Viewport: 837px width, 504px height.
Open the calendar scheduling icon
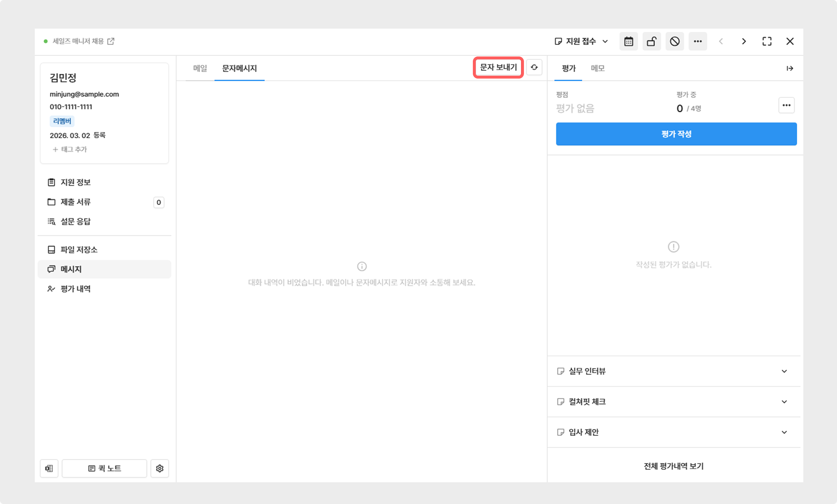pyautogui.click(x=628, y=41)
